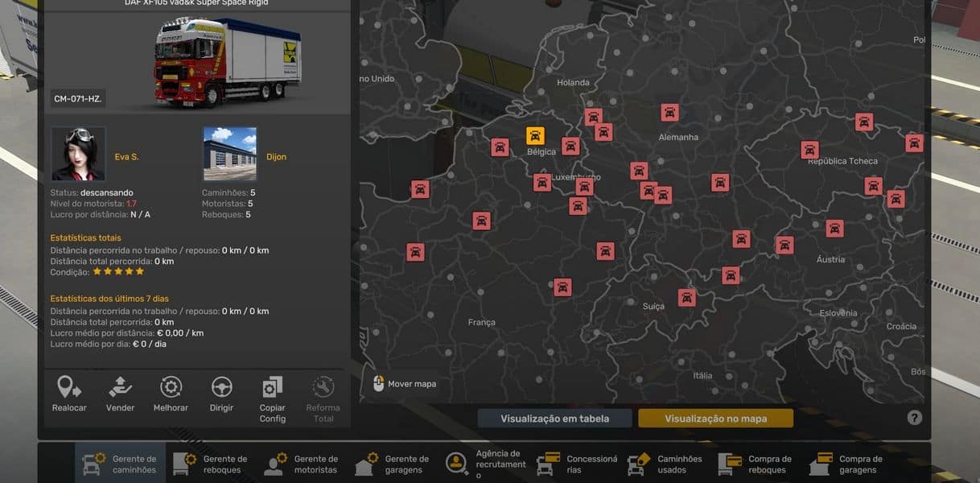The image size is (980, 483).
Task: Select the Dirigir steering wheel icon
Action: click(221, 388)
